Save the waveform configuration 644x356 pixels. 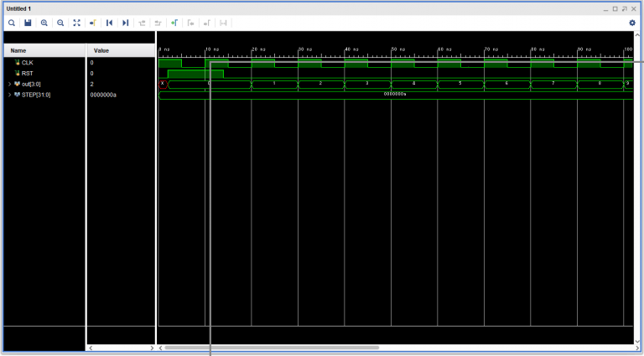click(x=28, y=23)
